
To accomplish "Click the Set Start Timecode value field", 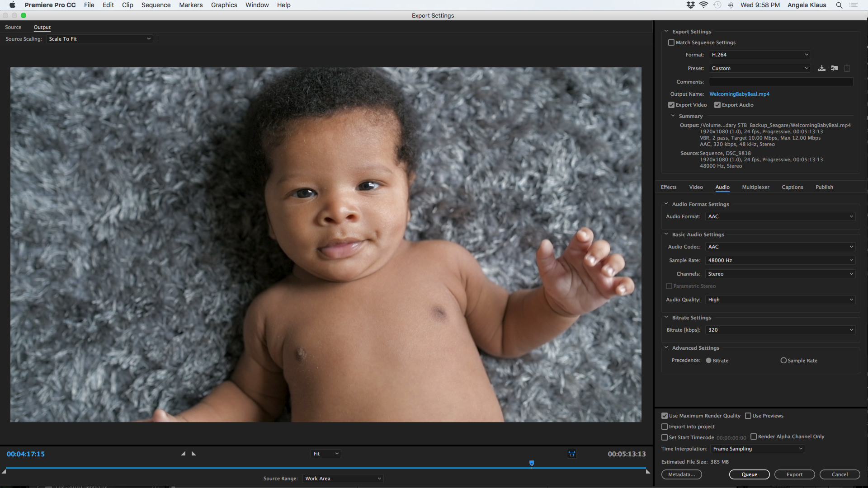I will point(731,438).
